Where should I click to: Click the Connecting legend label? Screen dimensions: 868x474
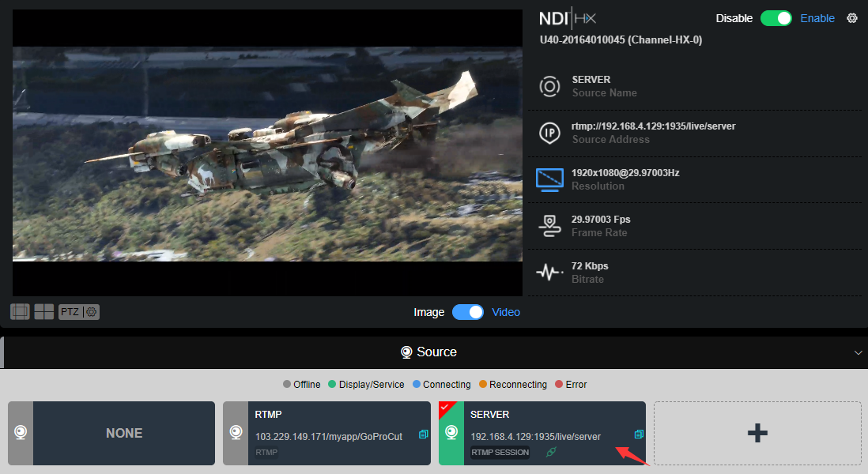[x=447, y=385]
